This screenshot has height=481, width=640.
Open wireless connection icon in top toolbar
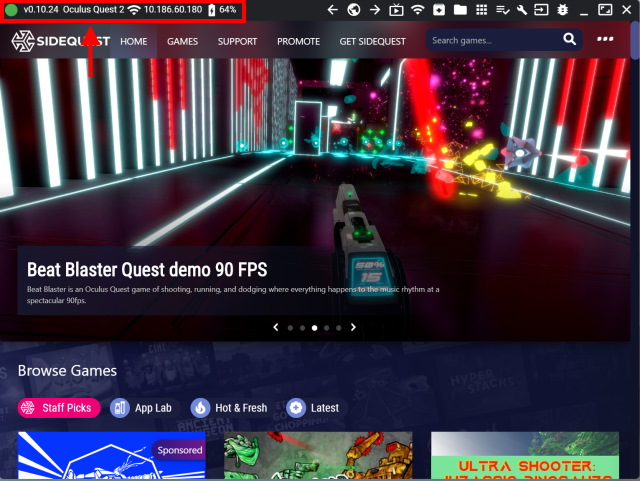point(417,9)
